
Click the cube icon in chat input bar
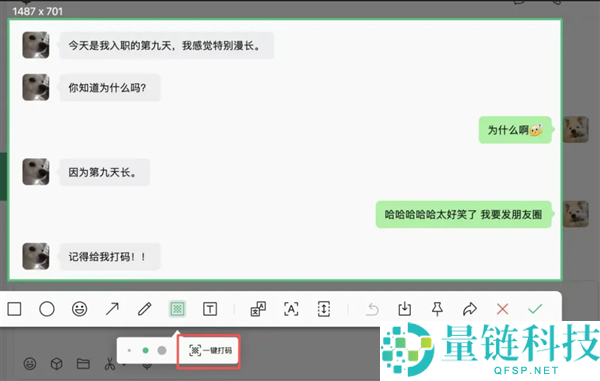(x=57, y=364)
